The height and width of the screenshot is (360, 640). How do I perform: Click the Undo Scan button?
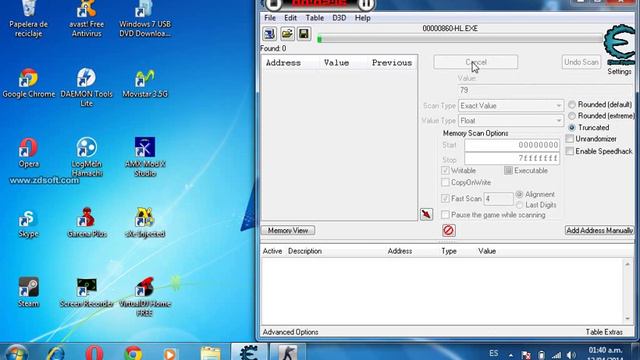click(x=581, y=62)
